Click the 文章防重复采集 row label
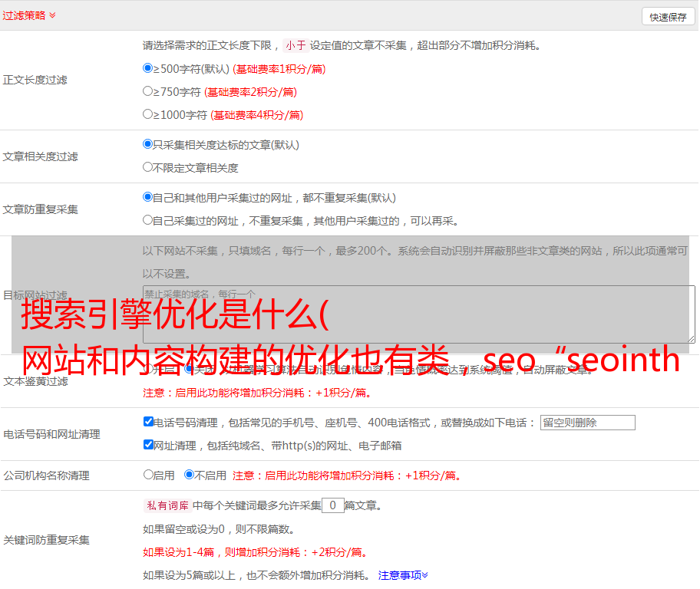Screen dimensions: 700x589 pyautogui.click(x=40, y=209)
